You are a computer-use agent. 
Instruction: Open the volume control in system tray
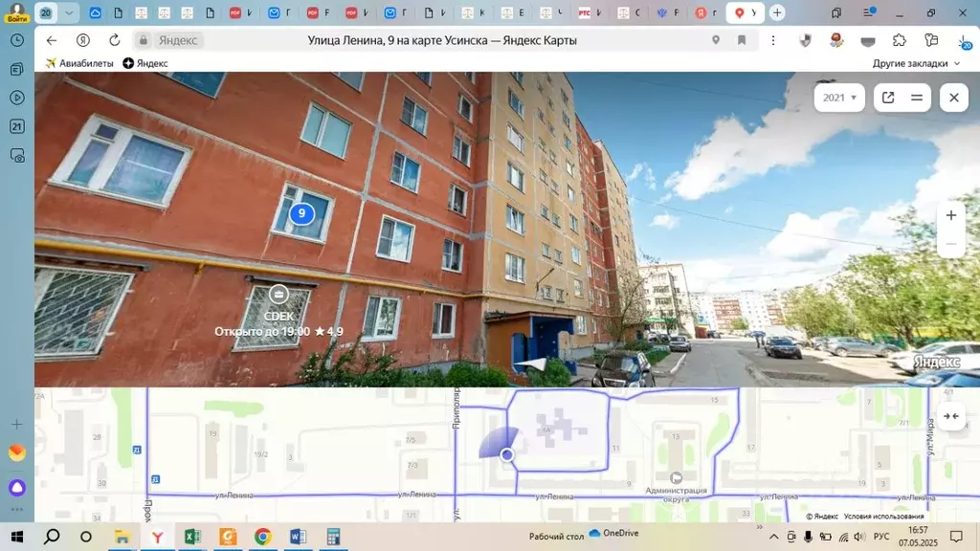coord(860,537)
